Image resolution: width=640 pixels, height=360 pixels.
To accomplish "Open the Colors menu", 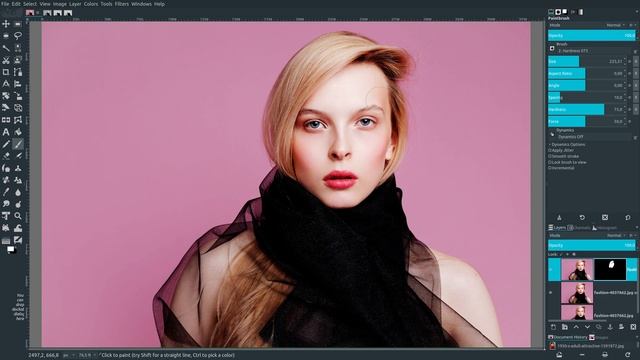I will point(91,4).
